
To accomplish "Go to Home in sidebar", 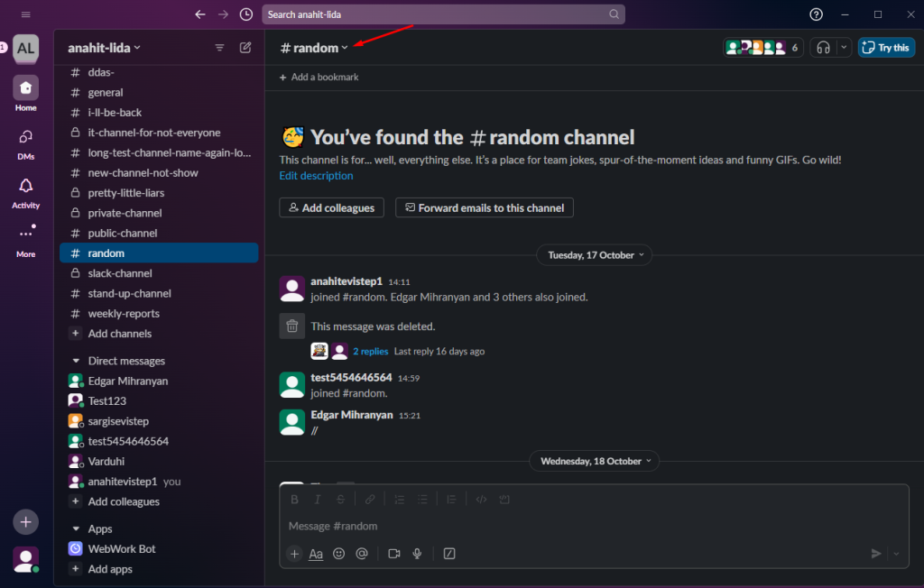I will (x=25, y=94).
